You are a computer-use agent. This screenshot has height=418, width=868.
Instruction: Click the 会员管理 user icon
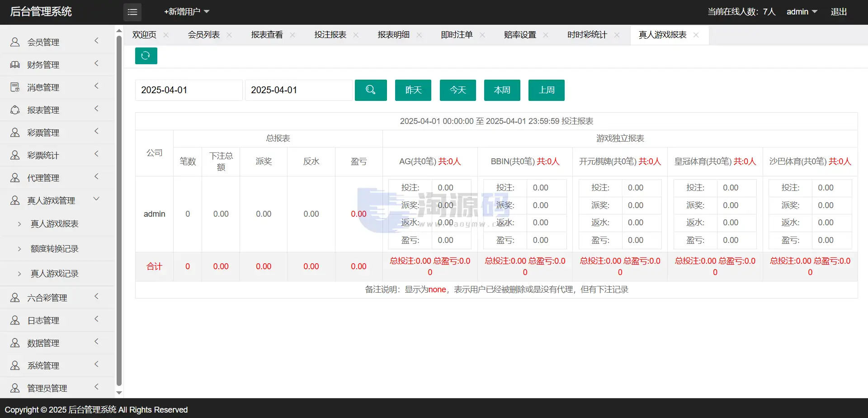15,42
